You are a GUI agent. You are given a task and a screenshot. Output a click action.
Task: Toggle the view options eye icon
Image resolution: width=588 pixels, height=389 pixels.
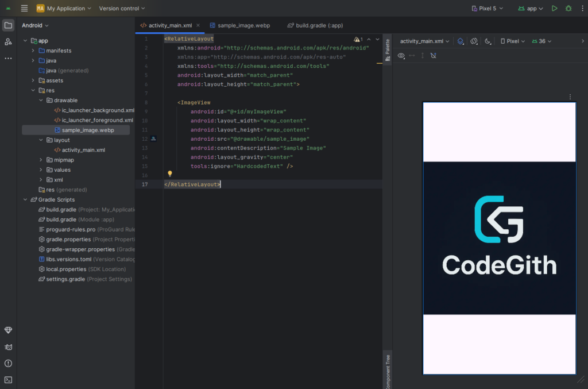coord(401,56)
